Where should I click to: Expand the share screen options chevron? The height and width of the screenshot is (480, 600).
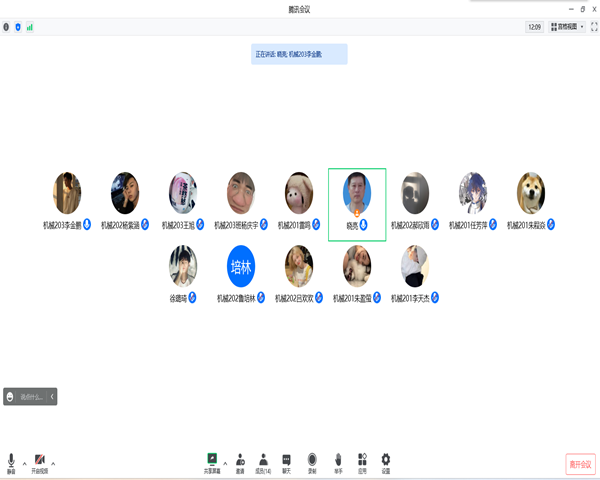pos(225,464)
